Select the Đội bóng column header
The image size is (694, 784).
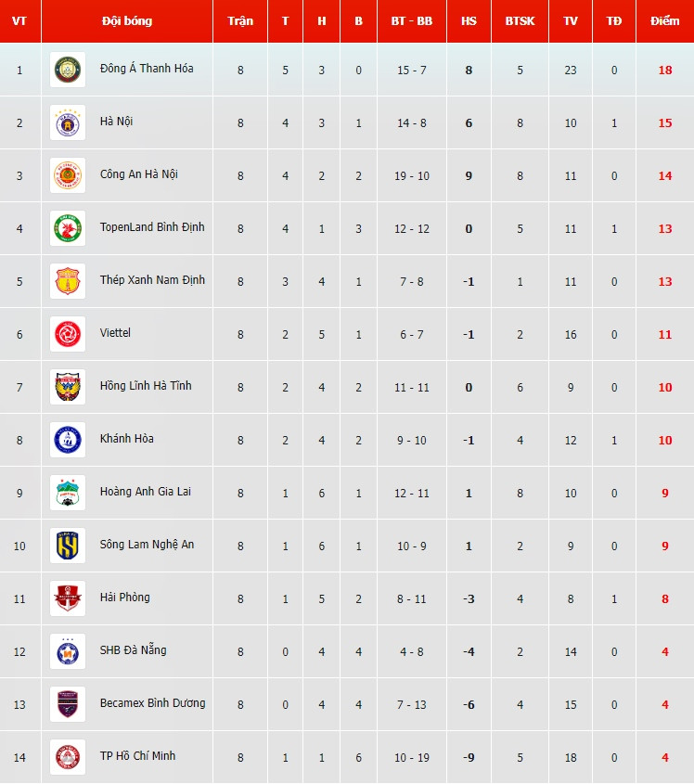[127, 21]
